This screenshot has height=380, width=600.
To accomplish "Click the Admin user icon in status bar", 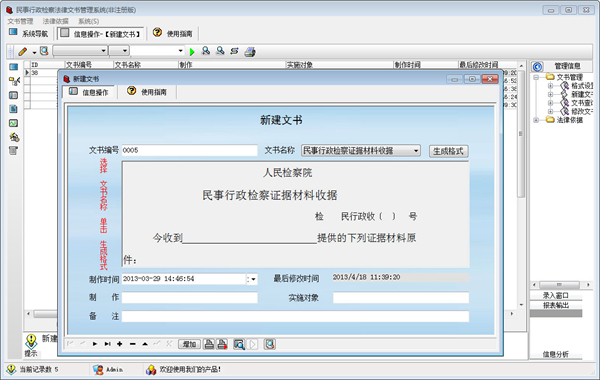I will click(x=98, y=370).
